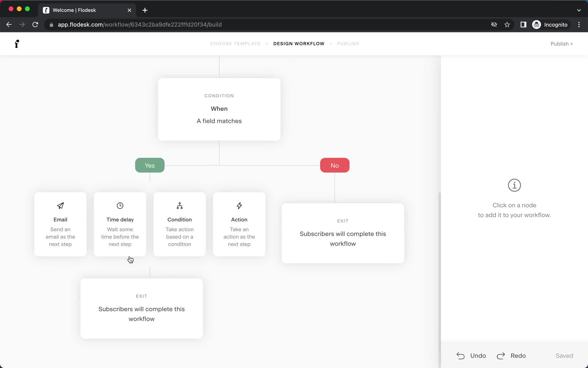The image size is (588, 368).
Task: Toggle the When A field matches condition
Action: click(219, 109)
